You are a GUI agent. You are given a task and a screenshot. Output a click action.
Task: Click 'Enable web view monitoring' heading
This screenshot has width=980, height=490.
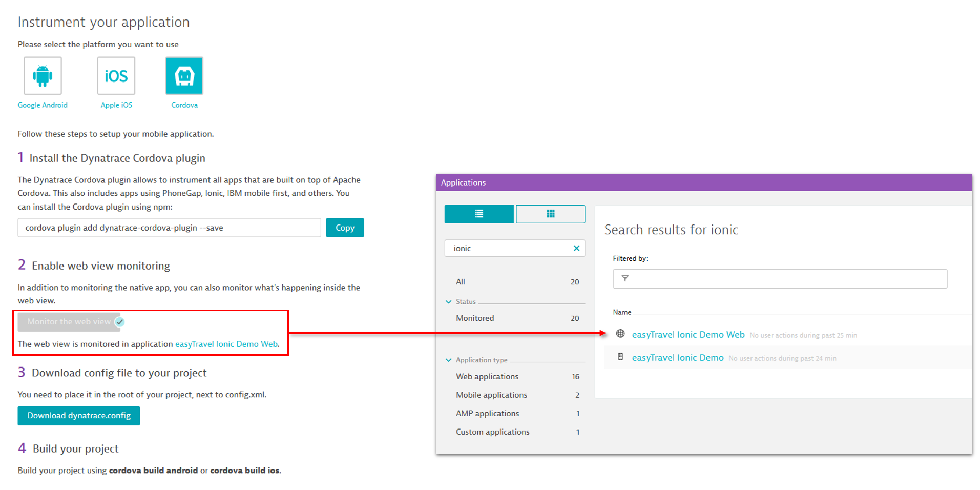coord(101,266)
